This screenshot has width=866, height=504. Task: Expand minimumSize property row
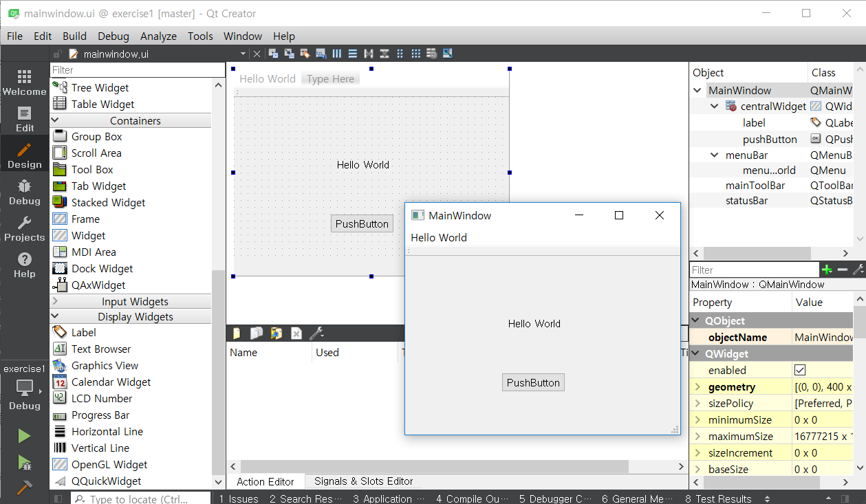(697, 420)
